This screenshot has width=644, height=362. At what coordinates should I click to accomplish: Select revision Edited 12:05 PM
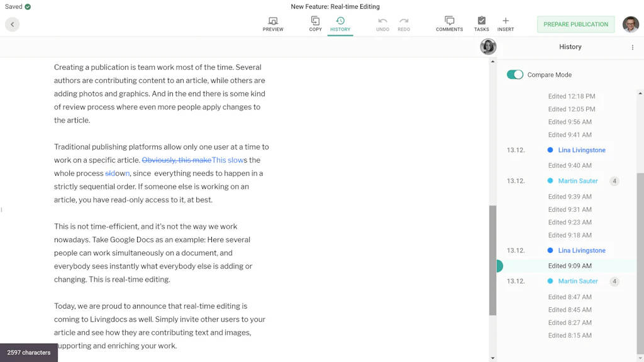(x=571, y=109)
